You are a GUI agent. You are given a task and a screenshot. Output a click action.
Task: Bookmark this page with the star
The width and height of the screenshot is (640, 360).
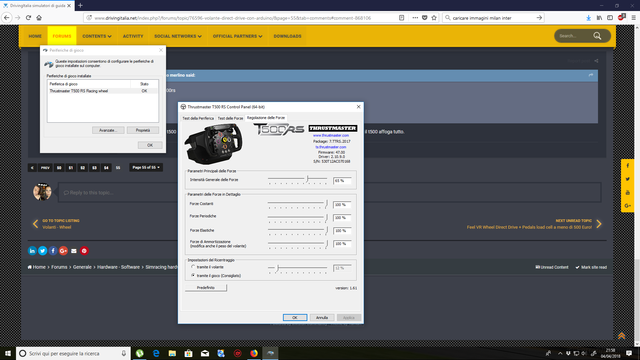[x=434, y=18]
